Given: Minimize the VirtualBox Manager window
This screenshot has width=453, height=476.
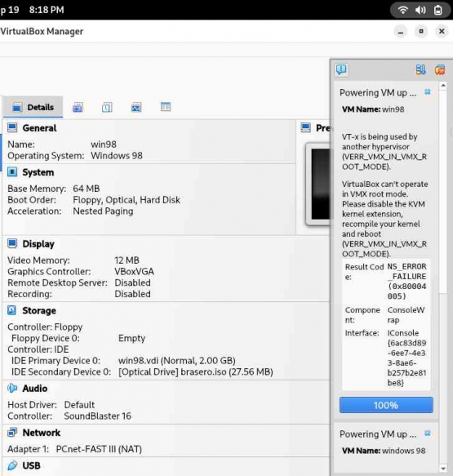Looking at the screenshot, I should pyautogui.click(x=401, y=31).
